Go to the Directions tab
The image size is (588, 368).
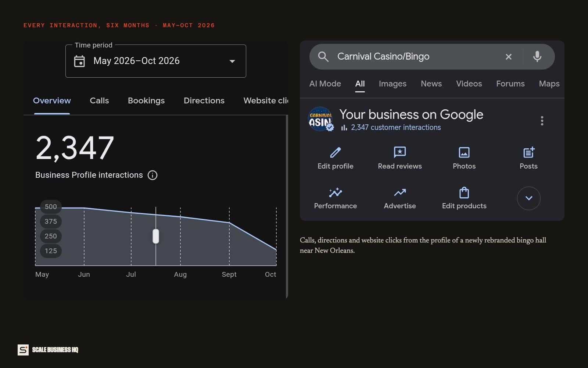coord(204,100)
